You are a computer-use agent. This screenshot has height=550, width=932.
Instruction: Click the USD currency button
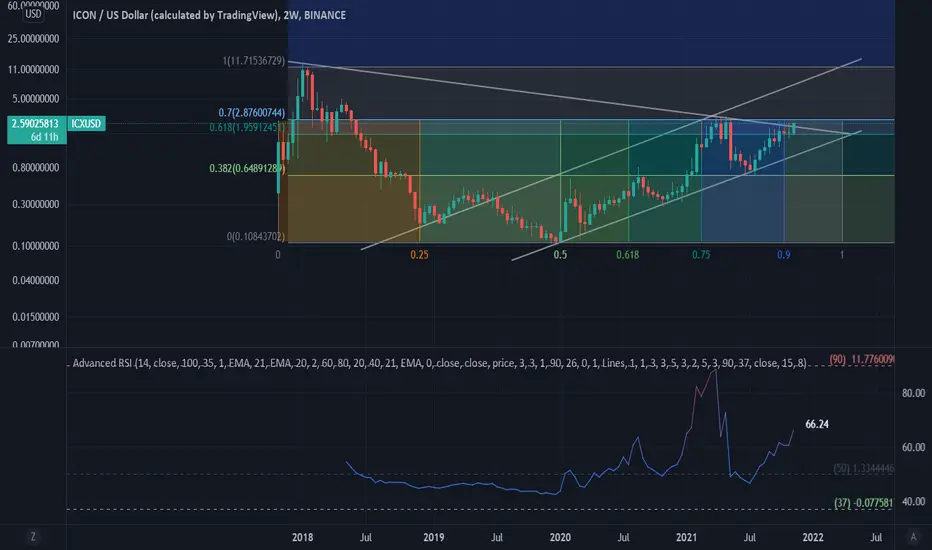pyautogui.click(x=33, y=14)
